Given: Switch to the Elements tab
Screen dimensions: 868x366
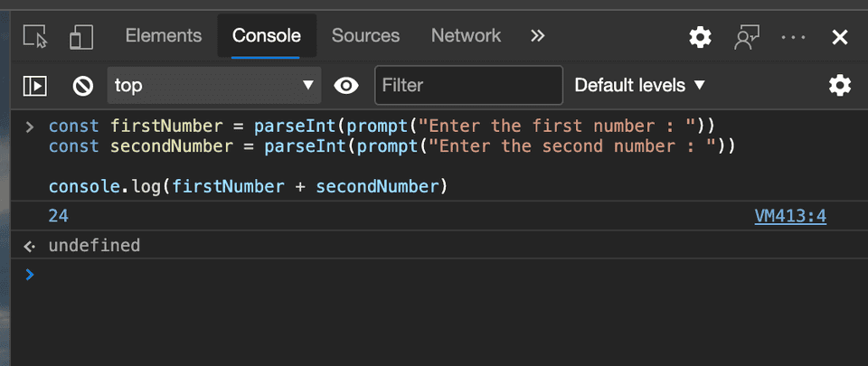Looking at the screenshot, I should click(x=164, y=36).
